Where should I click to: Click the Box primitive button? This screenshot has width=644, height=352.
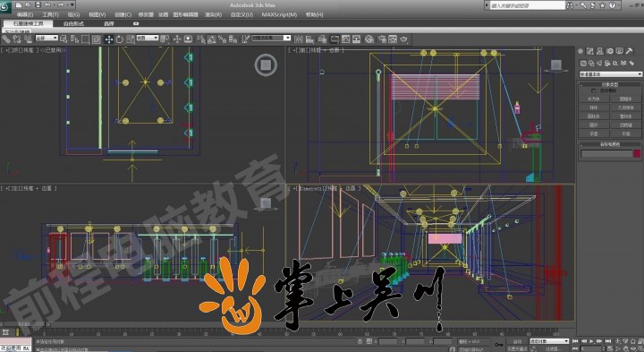coord(594,99)
